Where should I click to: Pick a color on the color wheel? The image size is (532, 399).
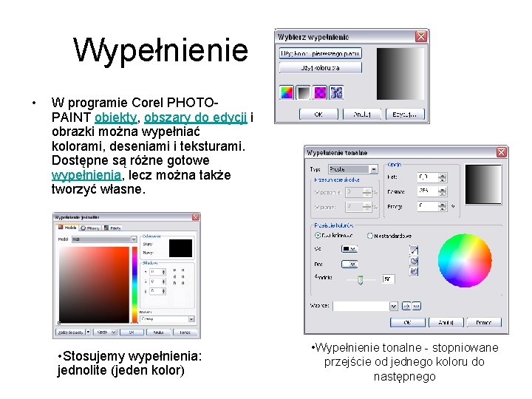[465, 261]
